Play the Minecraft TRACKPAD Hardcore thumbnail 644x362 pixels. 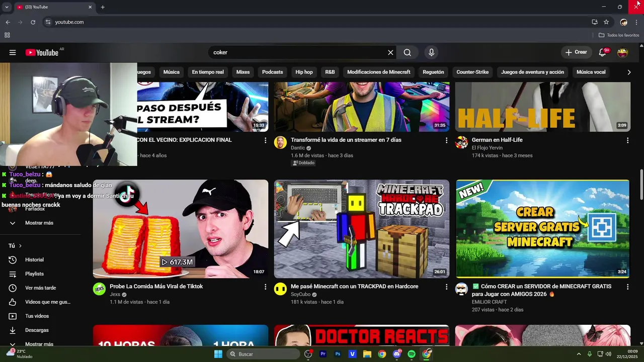coord(362,229)
